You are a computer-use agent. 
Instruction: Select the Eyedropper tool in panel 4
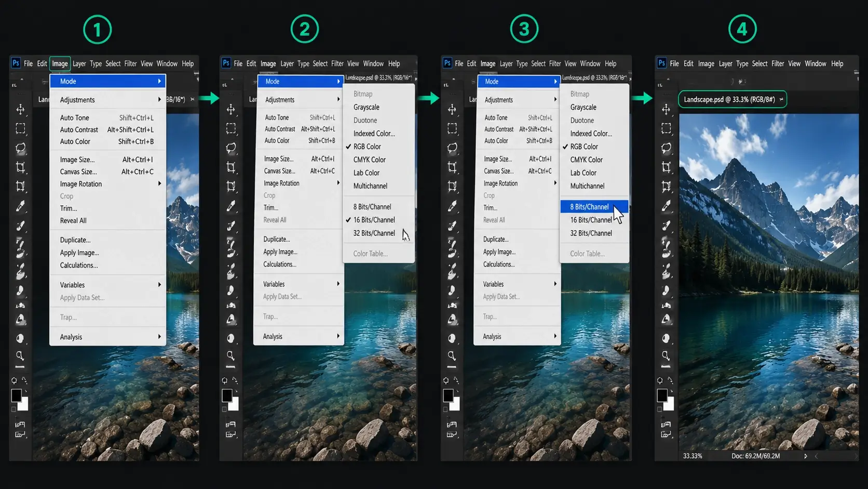tap(666, 206)
